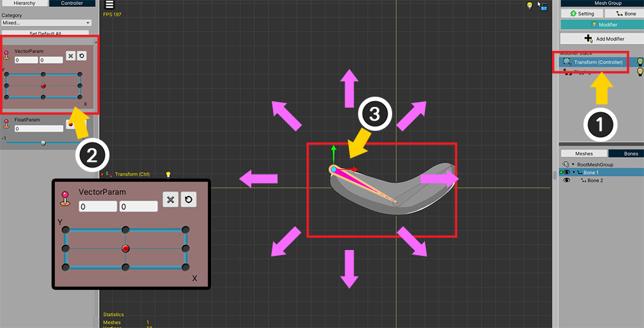This screenshot has height=328, width=644.
Task: Click the top-right key point of the VectorParam grid in the Controller panel
Action: (80, 74)
